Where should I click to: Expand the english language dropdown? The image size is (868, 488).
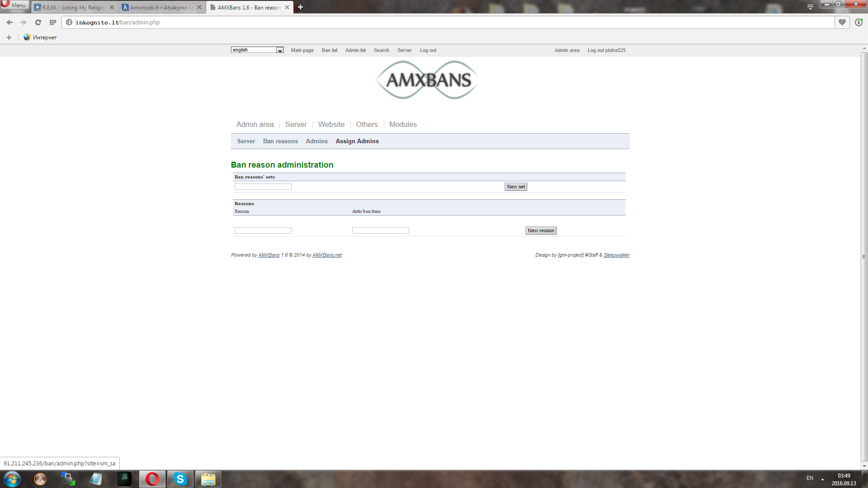(257, 50)
